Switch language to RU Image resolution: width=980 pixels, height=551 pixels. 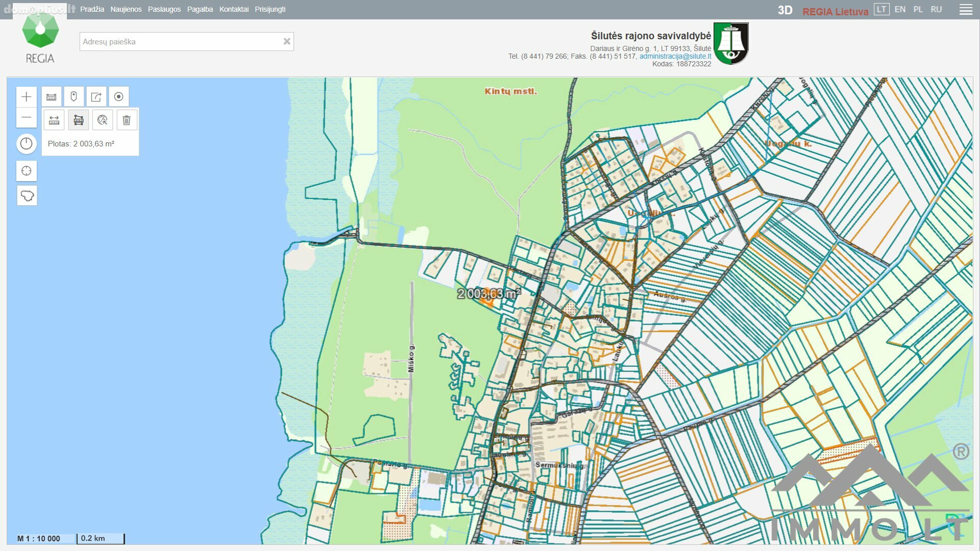click(936, 9)
